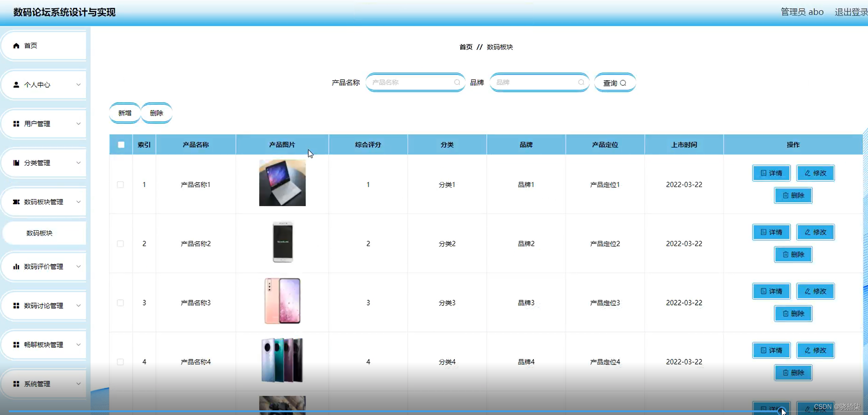The image size is (868, 415).
Task: Click the grid icon beside 畅聊板块管理
Action: pos(16,344)
